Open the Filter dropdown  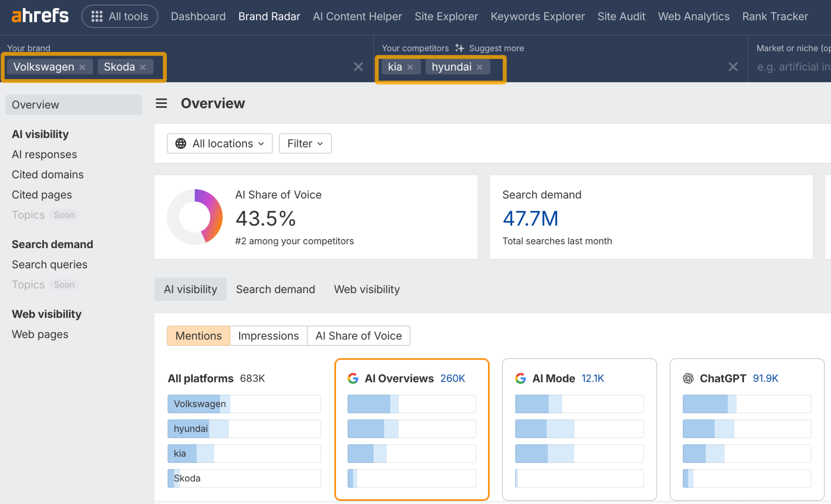[305, 143]
